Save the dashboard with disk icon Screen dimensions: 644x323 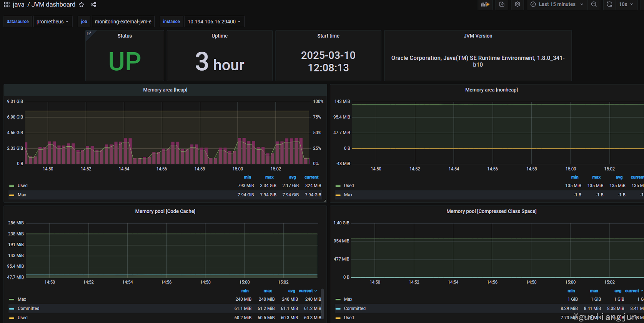[502, 5]
